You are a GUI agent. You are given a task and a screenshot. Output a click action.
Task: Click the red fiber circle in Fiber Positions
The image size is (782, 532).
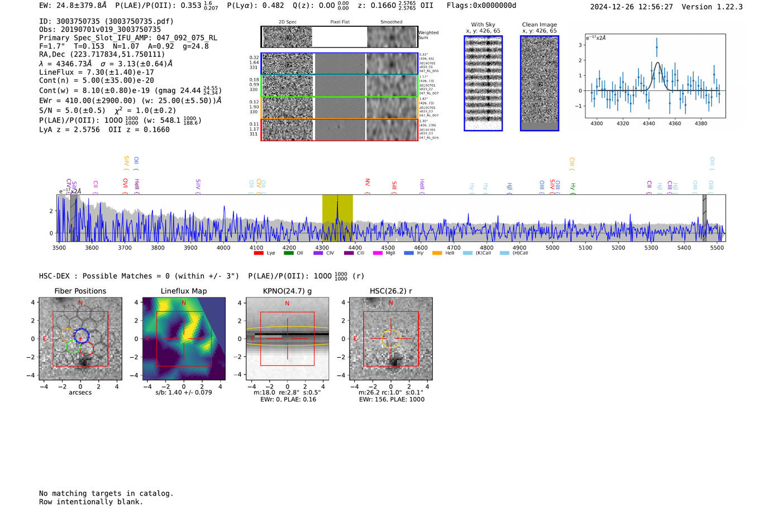pyautogui.click(x=87, y=349)
